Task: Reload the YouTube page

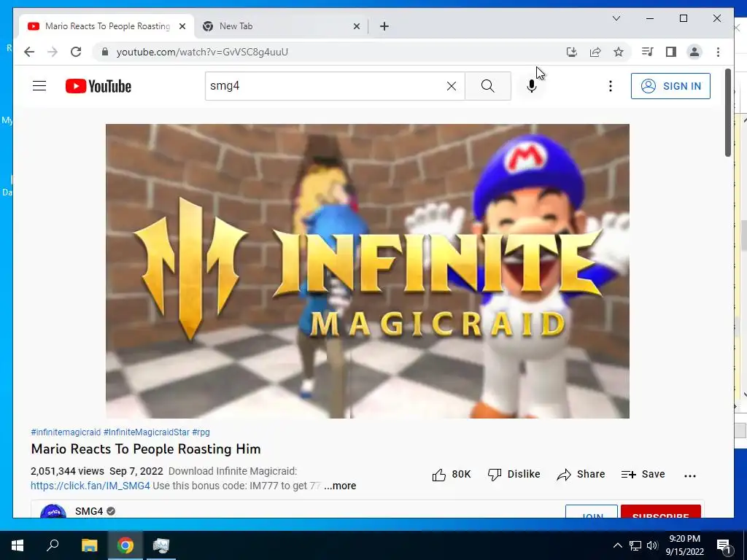Action: point(76,52)
